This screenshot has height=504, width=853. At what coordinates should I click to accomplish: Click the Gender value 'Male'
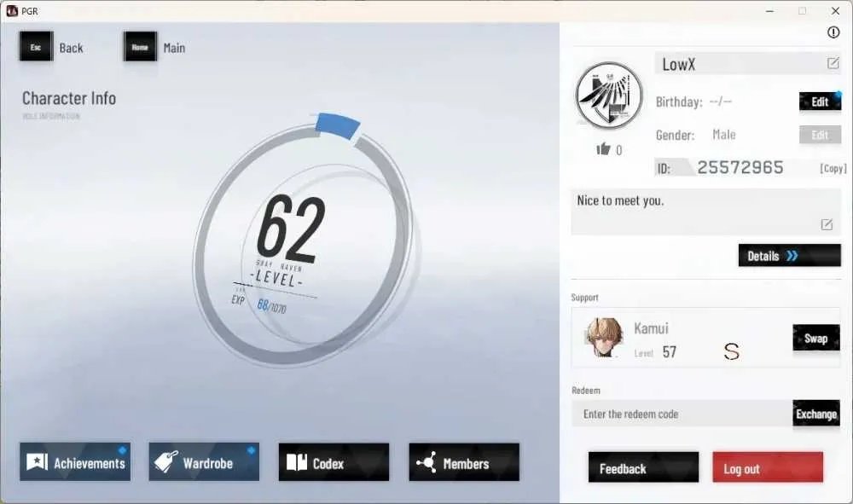[x=724, y=135]
